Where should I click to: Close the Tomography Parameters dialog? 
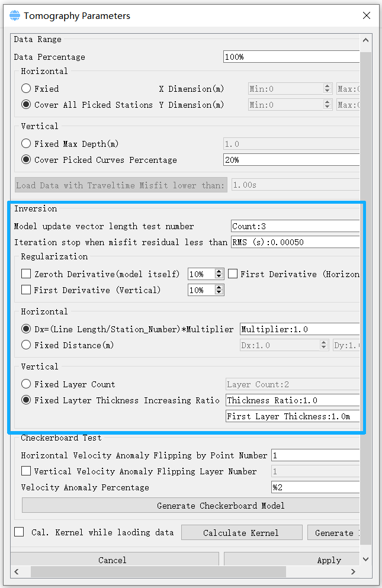coord(367,16)
